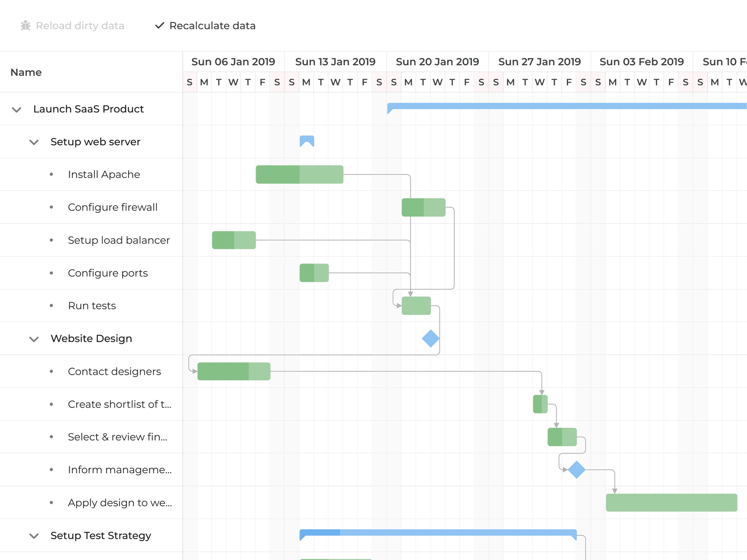Screen dimensions: 747x560
Task: Click the Inform management milestone diamond
Action: (x=576, y=470)
